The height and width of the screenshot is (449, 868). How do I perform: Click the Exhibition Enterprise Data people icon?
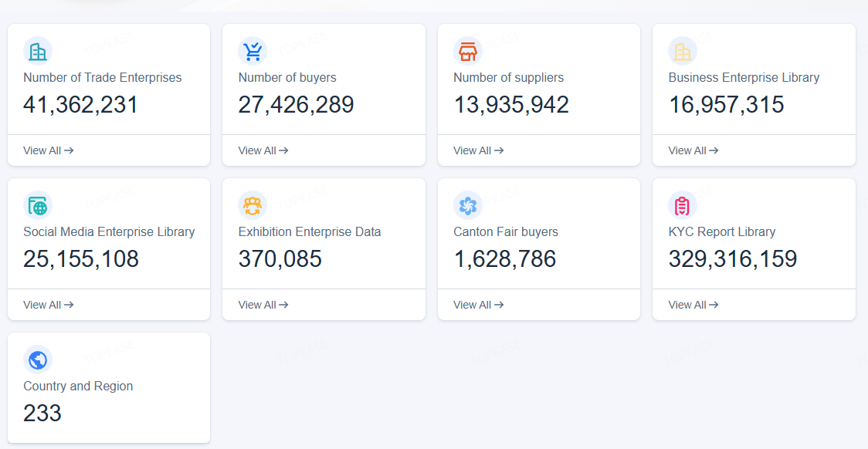253,206
